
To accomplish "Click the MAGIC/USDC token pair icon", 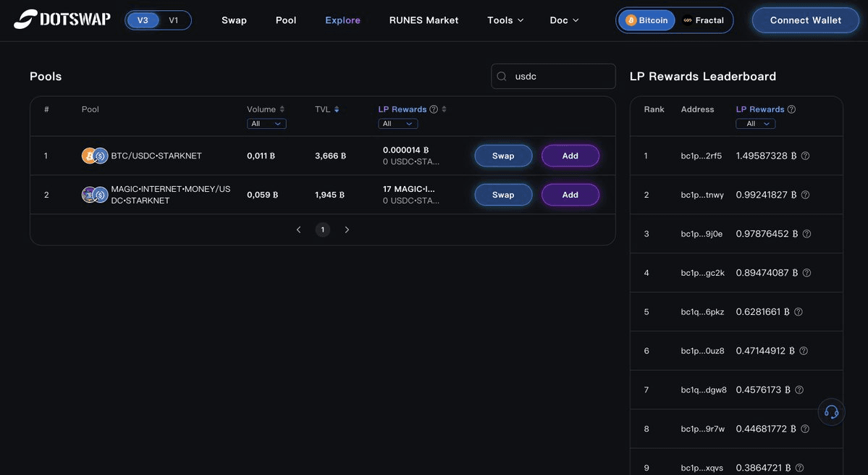I will pyautogui.click(x=95, y=194).
